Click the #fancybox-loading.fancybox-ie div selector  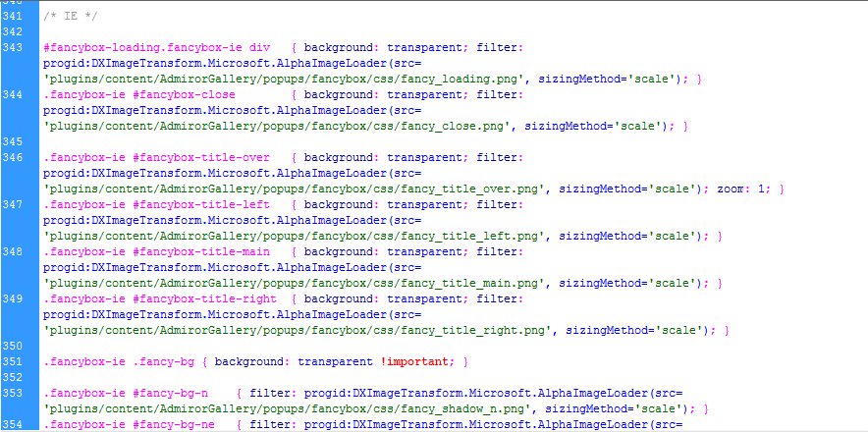pyautogui.click(x=157, y=48)
